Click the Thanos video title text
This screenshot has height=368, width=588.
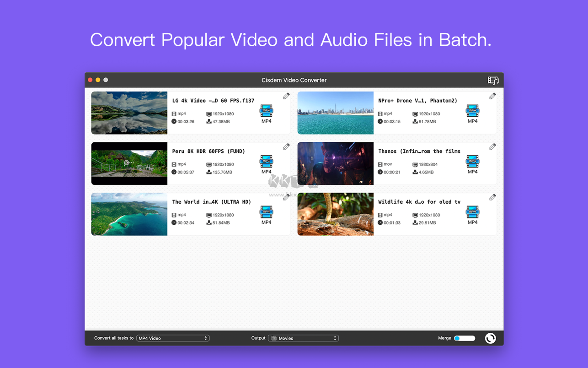pyautogui.click(x=419, y=152)
